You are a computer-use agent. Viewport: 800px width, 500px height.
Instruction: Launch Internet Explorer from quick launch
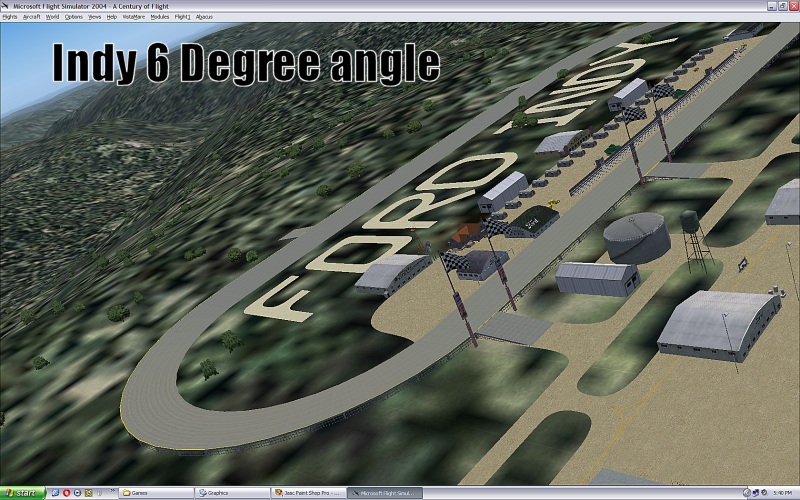[55, 493]
